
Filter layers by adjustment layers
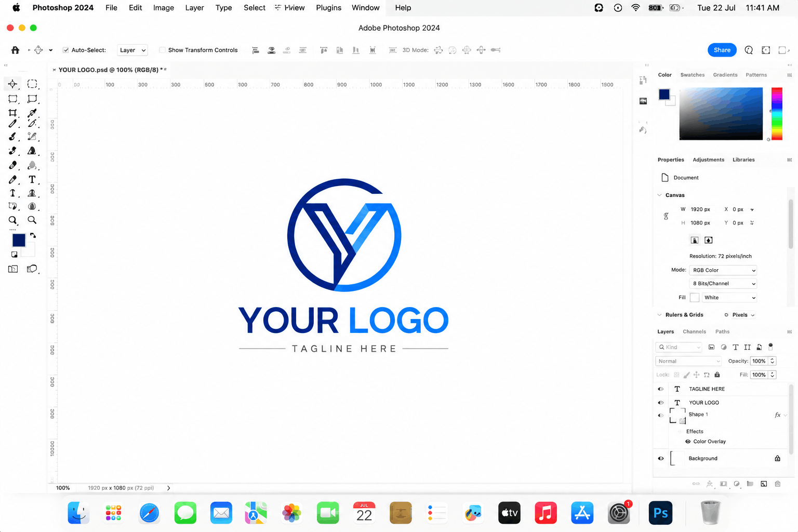pyautogui.click(x=724, y=347)
